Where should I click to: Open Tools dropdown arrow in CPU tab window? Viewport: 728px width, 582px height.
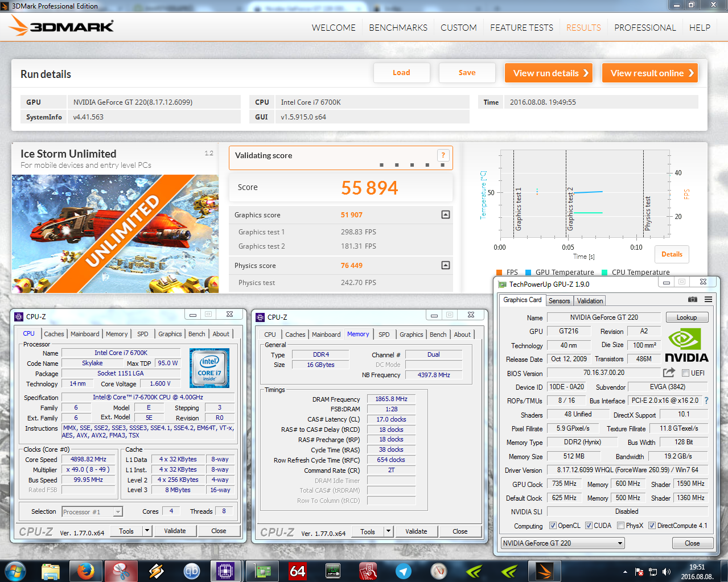point(147,531)
